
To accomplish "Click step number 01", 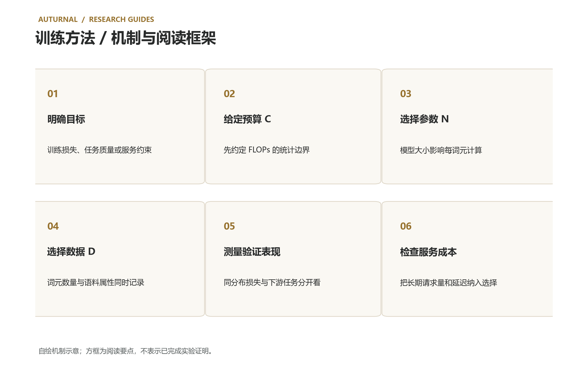I will point(53,94).
